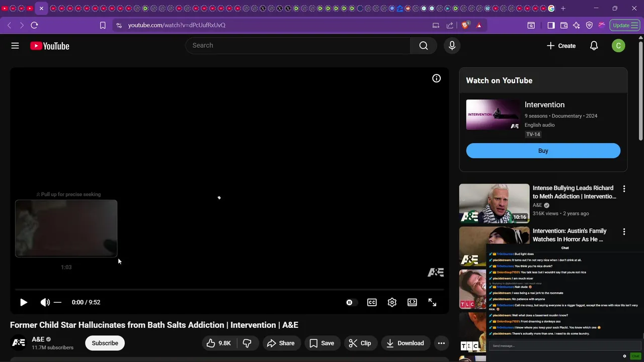
Task: Open Leo AI sparkle icon
Action: [577, 25]
